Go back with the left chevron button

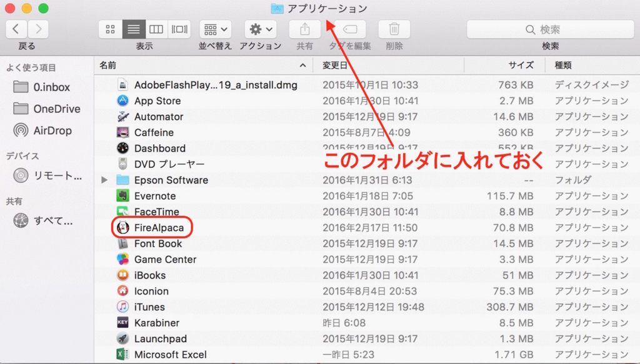(x=16, y=29)
